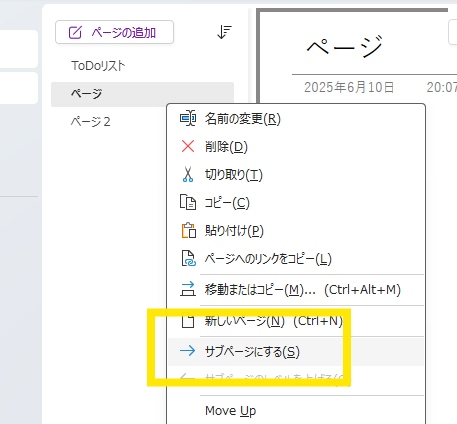The width and height of the screenshot is (457, 424).
Task: Click the ページの追加 button
Action: pos(114,32)
